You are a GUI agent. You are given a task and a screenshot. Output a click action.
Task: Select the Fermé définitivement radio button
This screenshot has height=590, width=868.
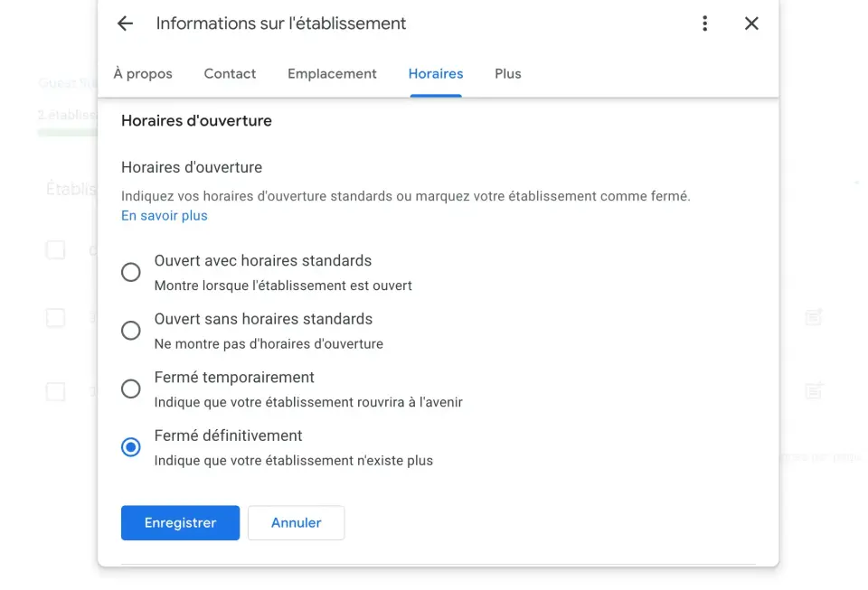[x=130, y=446]
